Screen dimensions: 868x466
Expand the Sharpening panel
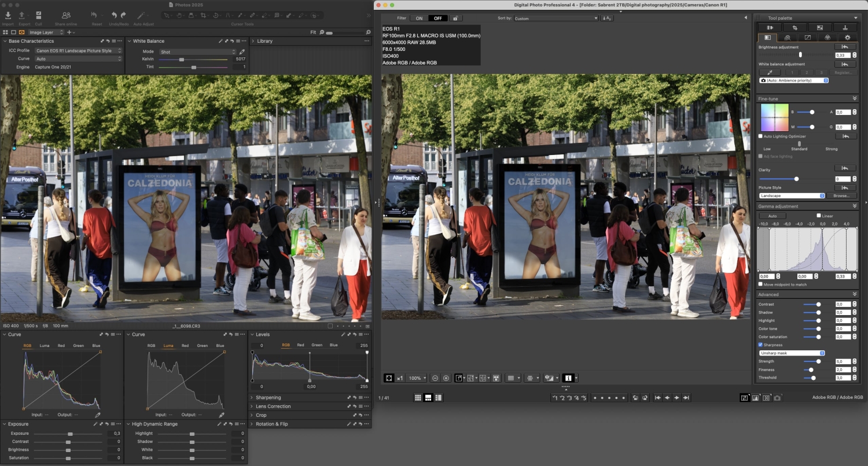point(269,398)
